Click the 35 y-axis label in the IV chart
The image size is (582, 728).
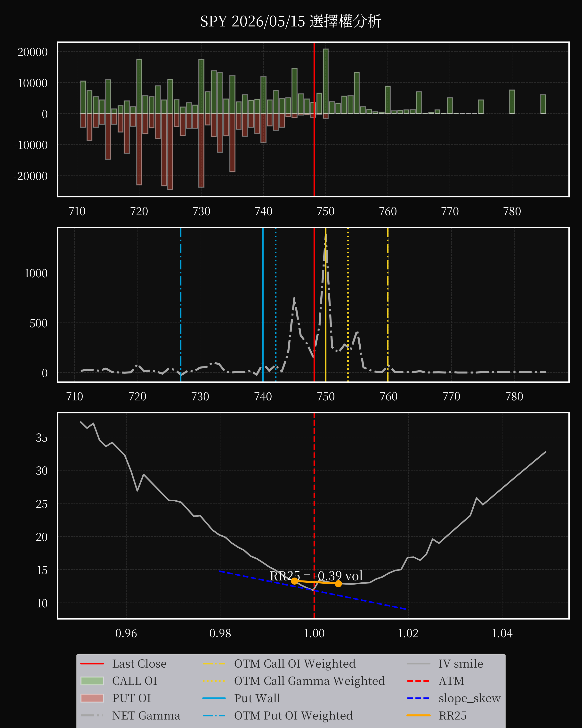[41, 438]
